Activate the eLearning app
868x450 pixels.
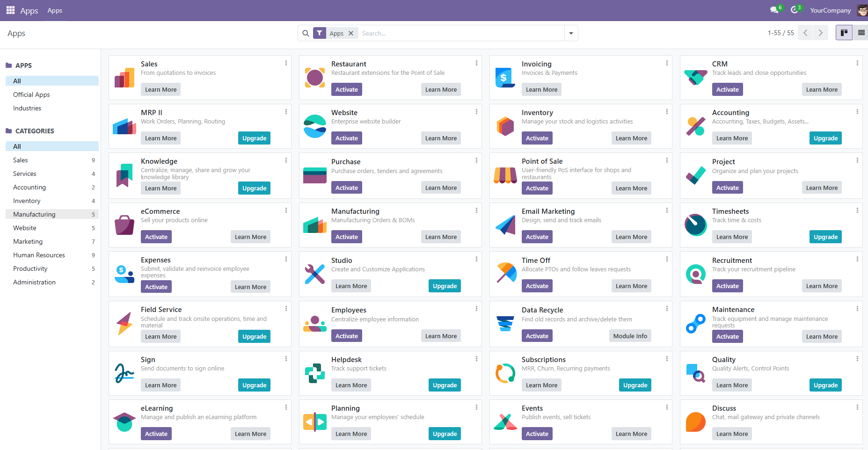pos(156,434)
